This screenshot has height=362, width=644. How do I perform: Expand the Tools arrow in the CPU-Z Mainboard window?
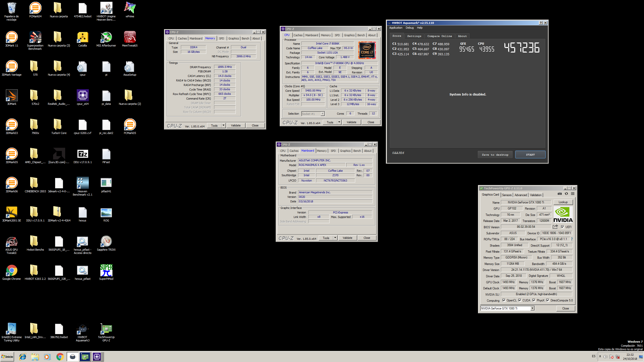click(x=335, y=238)
